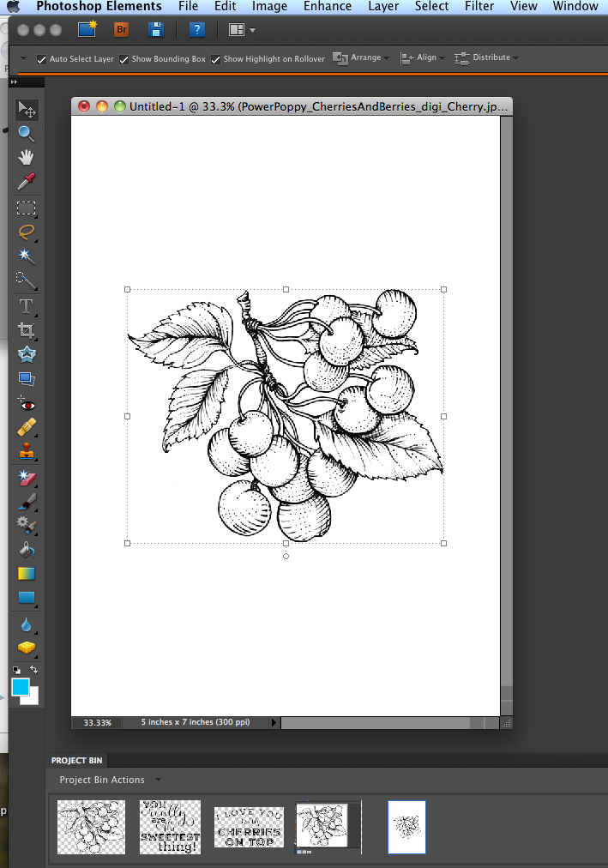Select the Quick Selection brush tool

26,280
